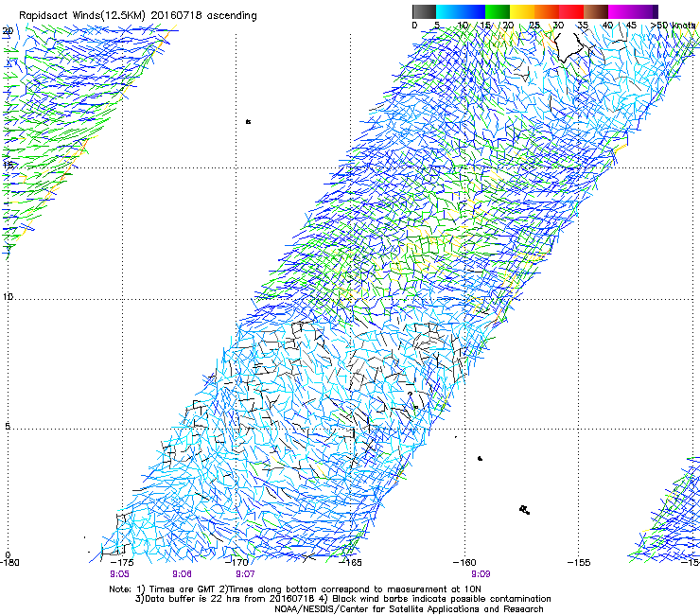Click the '9:05' time label
This screenshot has height=615, width=700.
click(119, 574)
